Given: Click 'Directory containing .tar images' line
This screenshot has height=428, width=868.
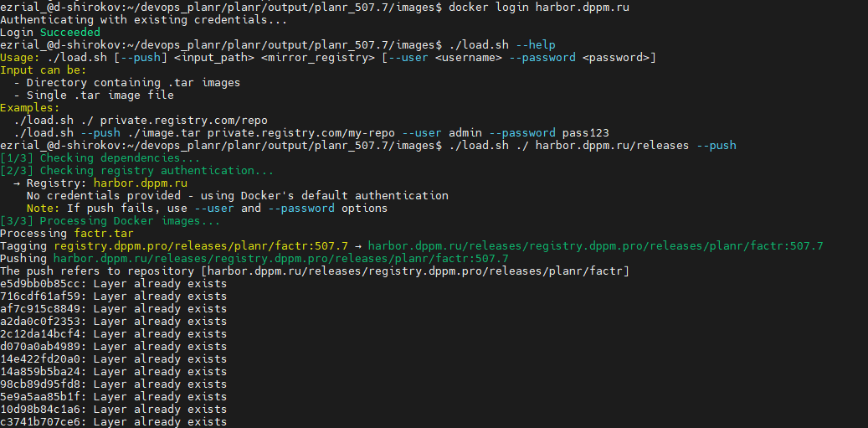Looking at the screenshot, I should coord(133,82).
